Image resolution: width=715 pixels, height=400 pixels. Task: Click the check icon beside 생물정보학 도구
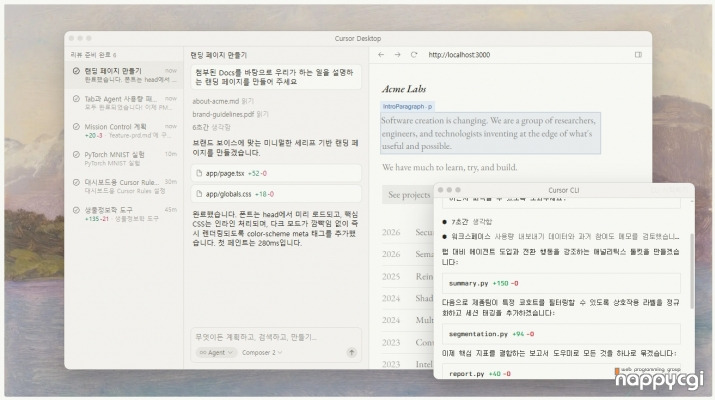[76, 210]
